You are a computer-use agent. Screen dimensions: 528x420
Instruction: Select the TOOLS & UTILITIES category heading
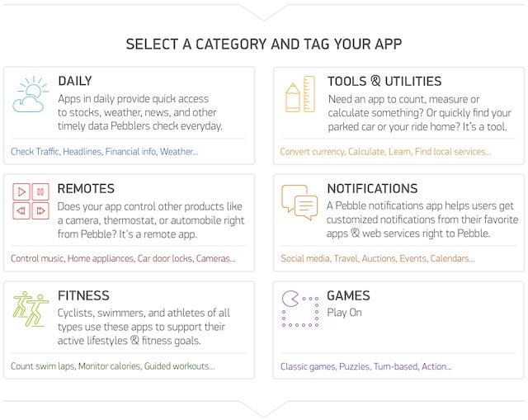(x=384, y=81)
